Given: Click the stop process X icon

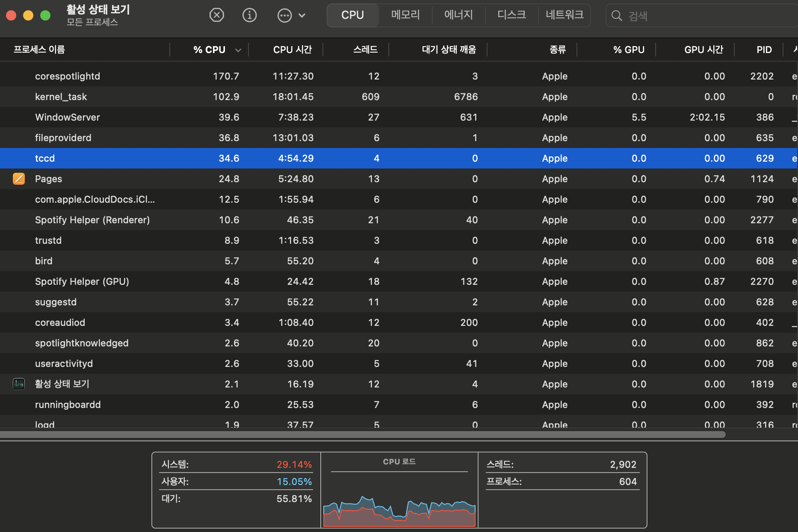Looking at the screenshot, I should click(x=217, y=15).
